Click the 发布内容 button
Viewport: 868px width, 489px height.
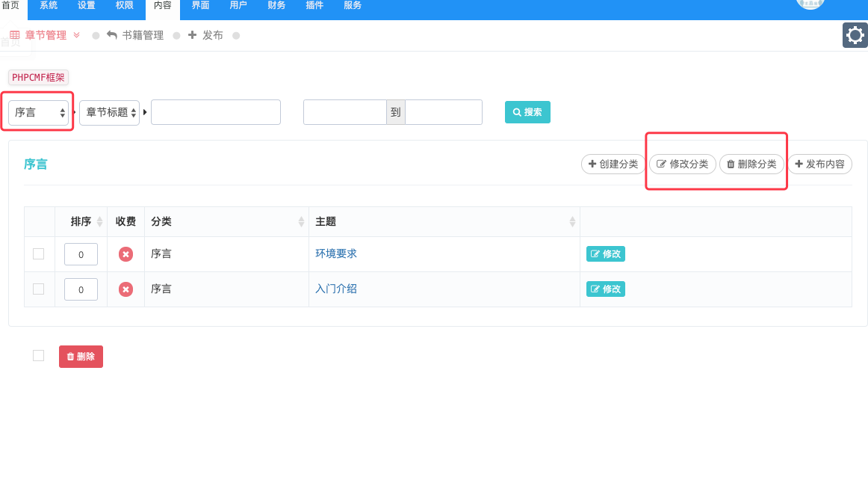point(820,164)
